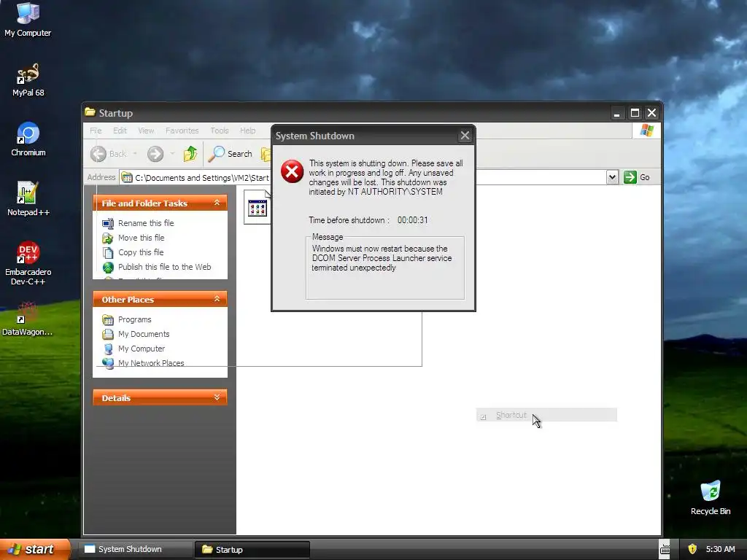Open Embarcadero Dev-C++ desktop shortcut
747x560 pixels.
click(x=28, y=262)
